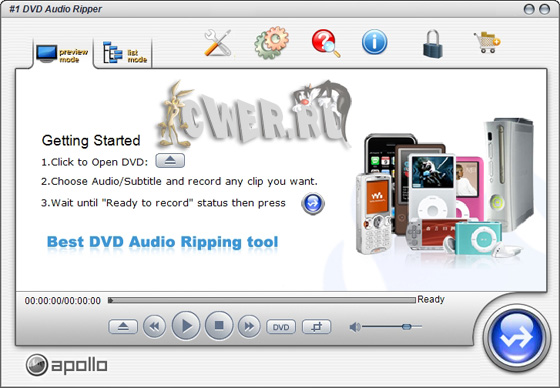Open settings with the gears icon
Viewport: 560px width, 388px height.
pos(271,43)
